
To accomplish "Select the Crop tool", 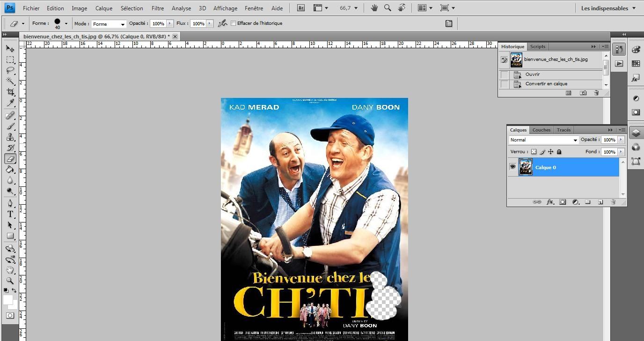I will tap(10, 92).
